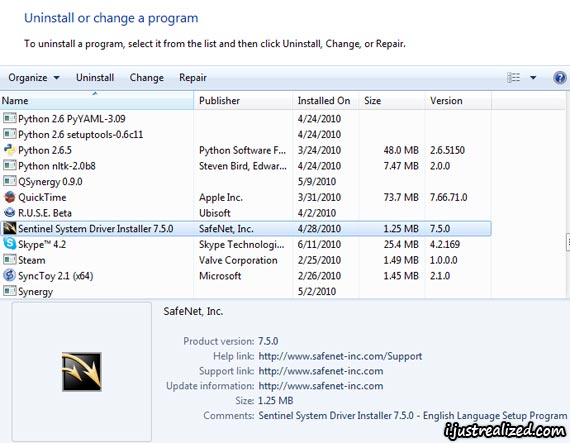Viewport: 570px width, 443px height.
Task: Click SafeNet, Inc. in the Publisher column
Action: (226, 229)
